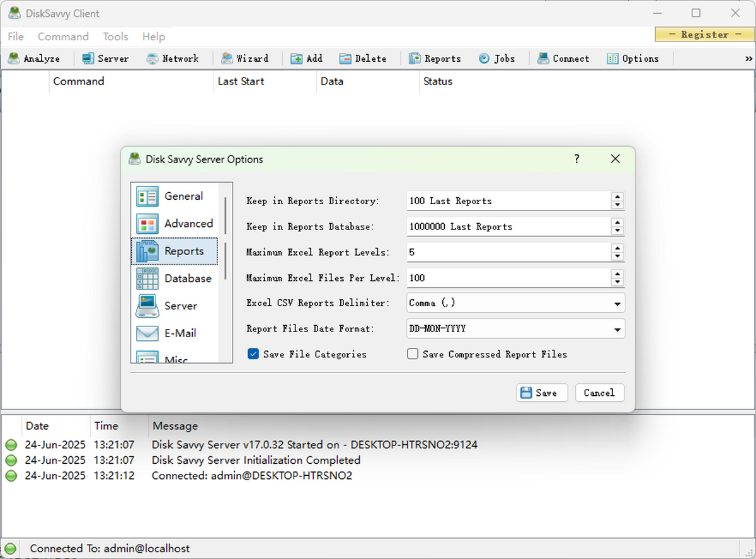Image resolution: width=756 pixels, height=559 pixels.
Task: Click the Add command icon
Action: [306, 58]
